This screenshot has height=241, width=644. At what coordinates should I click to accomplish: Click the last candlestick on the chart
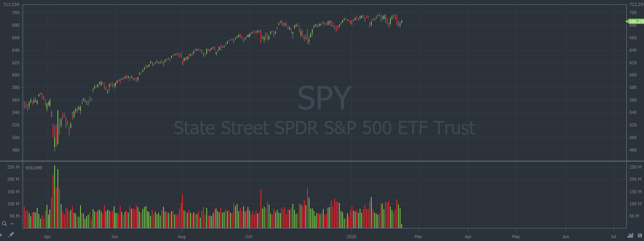pos(401,22)
